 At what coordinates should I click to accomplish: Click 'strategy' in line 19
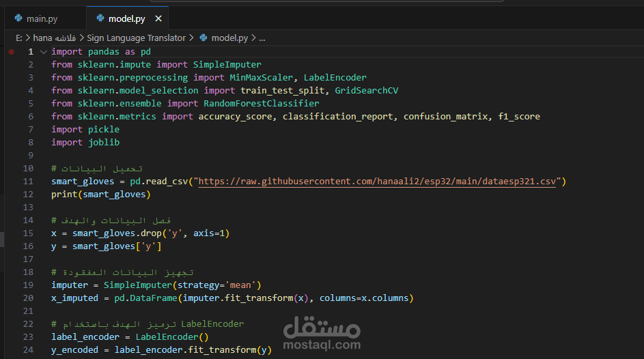coord(198,285)
